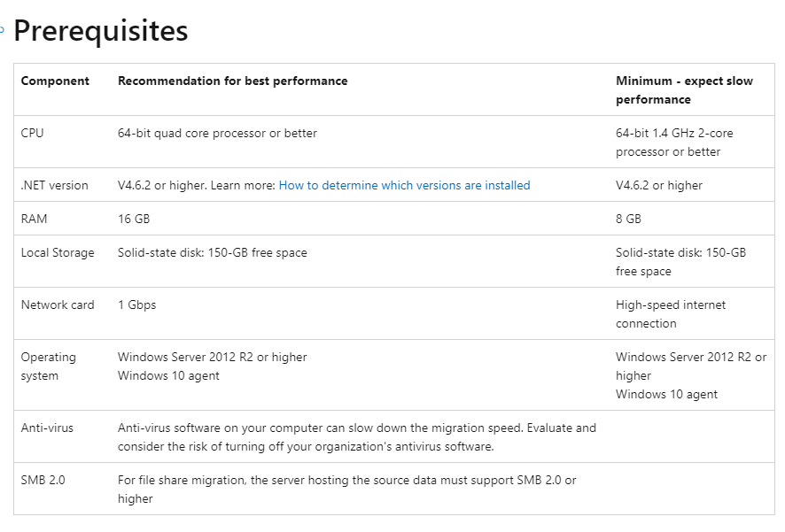This screenshot has width=785, height=532.
Task: Click the '1 Gbps' network card cell
Action: click(x=136, y=305)
